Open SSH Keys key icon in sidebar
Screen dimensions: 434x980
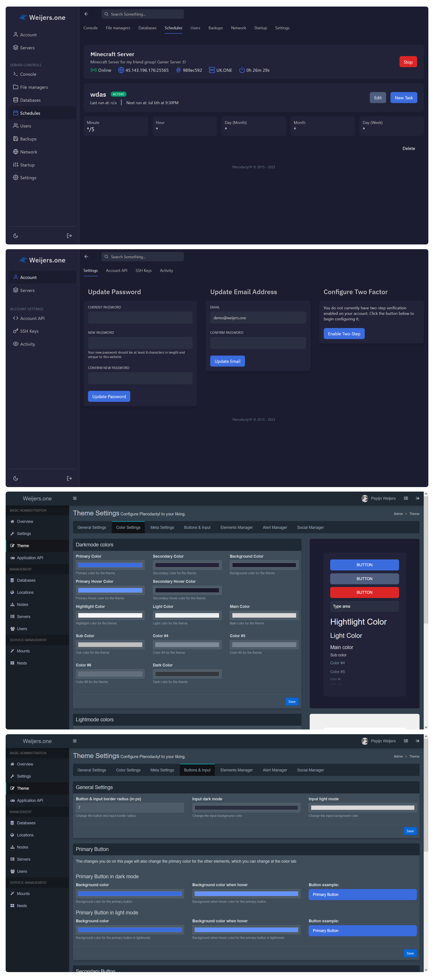click(x=16, y=331)
